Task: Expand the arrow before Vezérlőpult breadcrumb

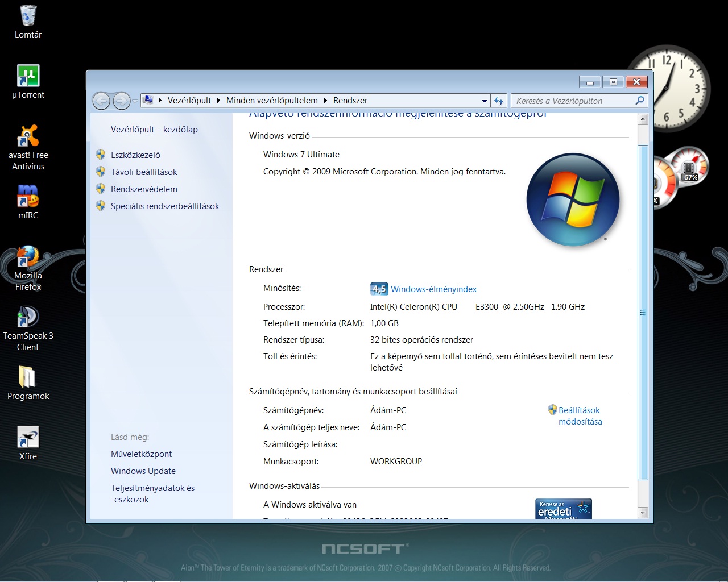Action: pos(160,101)
